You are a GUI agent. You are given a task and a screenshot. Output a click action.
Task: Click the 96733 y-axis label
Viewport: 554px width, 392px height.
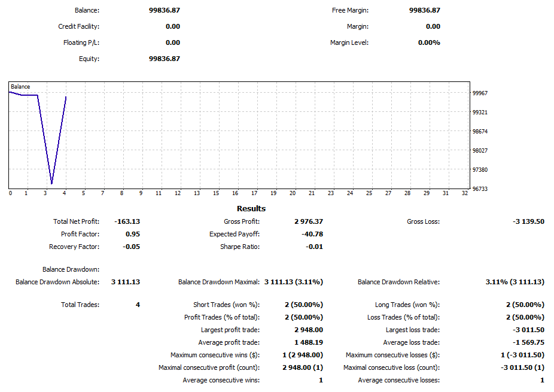tap(480, 189)
